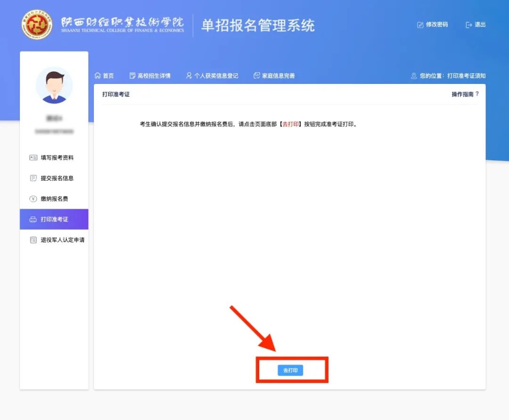
Task: Click the 修改密码 link
Action: point(436,25)
